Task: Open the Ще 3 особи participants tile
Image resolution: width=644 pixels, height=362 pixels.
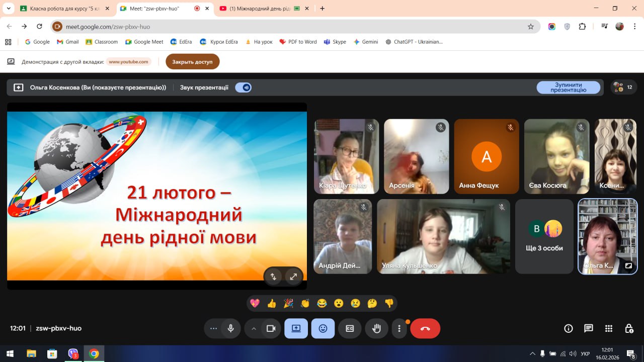Action: click(x=544, y=237)
